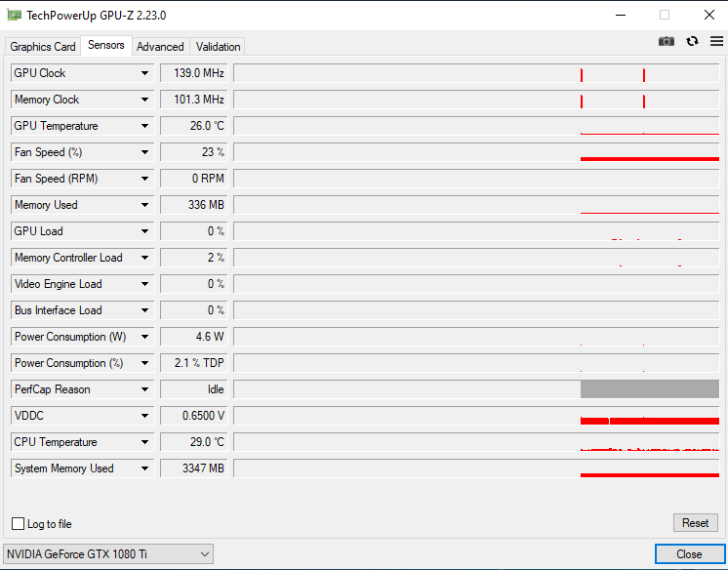Image resolution: width=728 pixels, height=570 pixels.
Task: Expand the Memory Used sensor dropdown
Action: [144, 205]
